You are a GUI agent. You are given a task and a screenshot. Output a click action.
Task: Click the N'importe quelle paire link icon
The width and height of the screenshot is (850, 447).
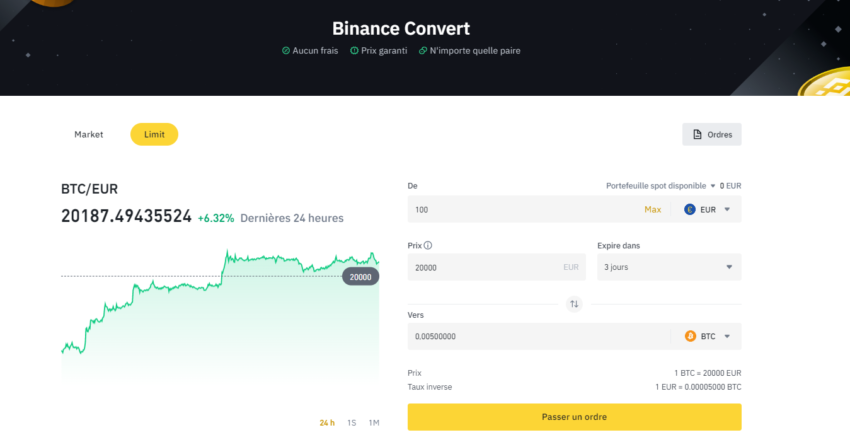pyautogui.click(x=423, y=51)
